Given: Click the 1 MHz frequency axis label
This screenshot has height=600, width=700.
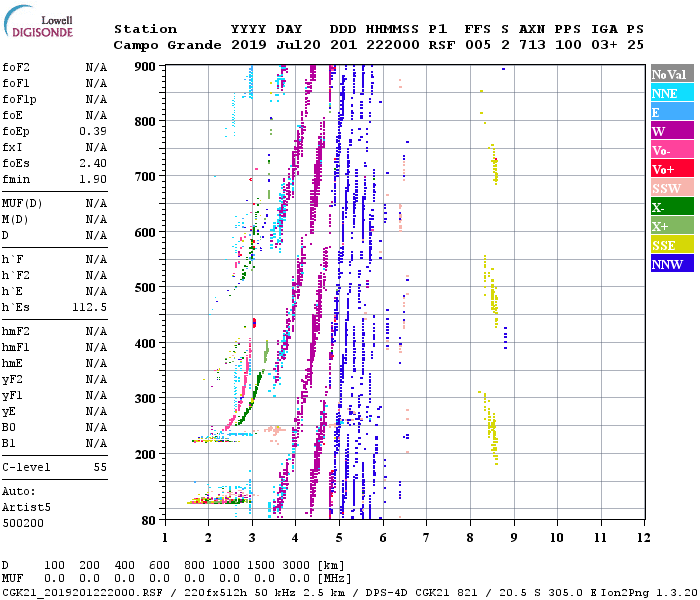Looking at the screenshot, I should (165, 538).
